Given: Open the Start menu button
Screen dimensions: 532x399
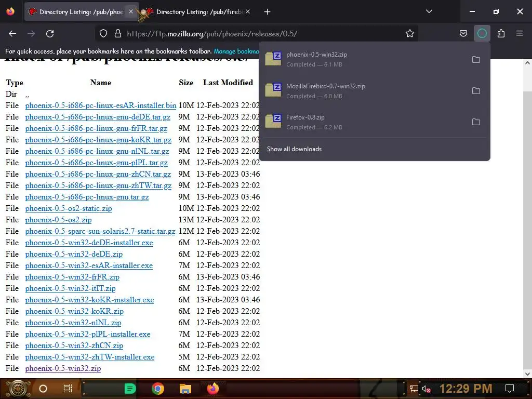Looking at the screenshot, I should point(17,389).
